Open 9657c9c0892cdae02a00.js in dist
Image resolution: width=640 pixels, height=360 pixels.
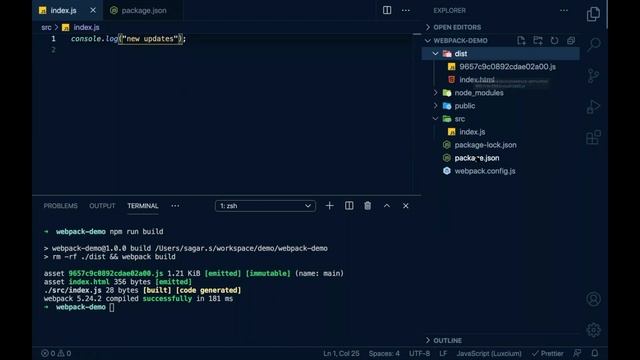(507, 67)
